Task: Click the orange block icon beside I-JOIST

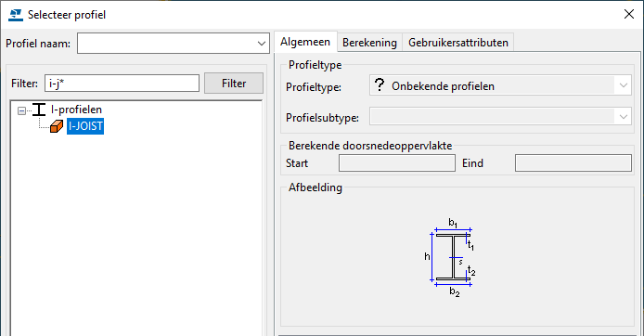Action: [x=57, y=126]
